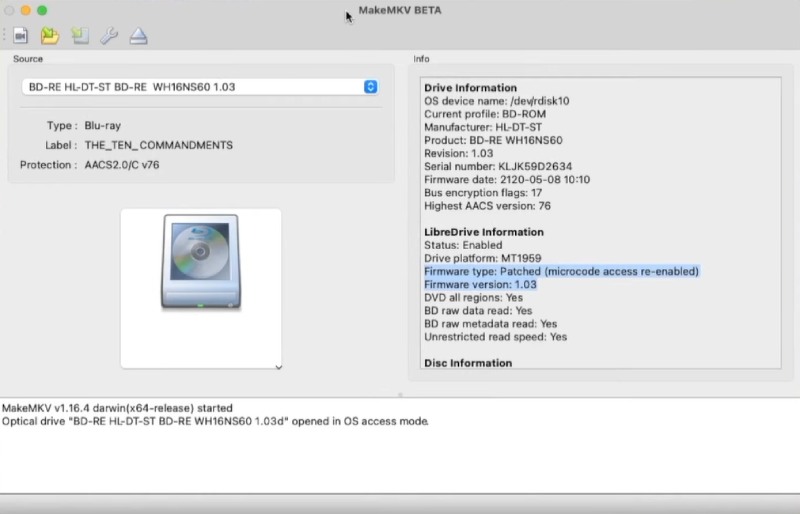Click the Backup disc toolbar icon
This screenshot has width=800, height=514.
click(x=80, y=36)
